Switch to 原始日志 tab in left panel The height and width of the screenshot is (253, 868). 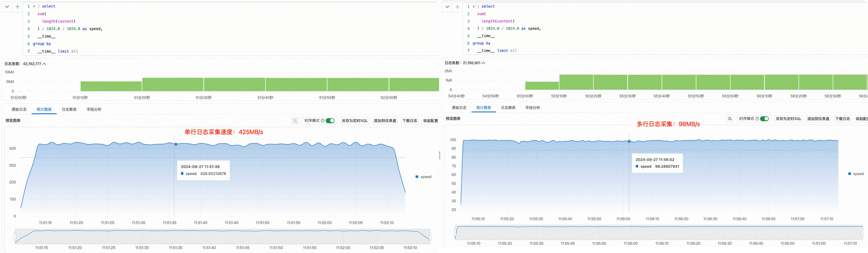click(x=19, y=110)
